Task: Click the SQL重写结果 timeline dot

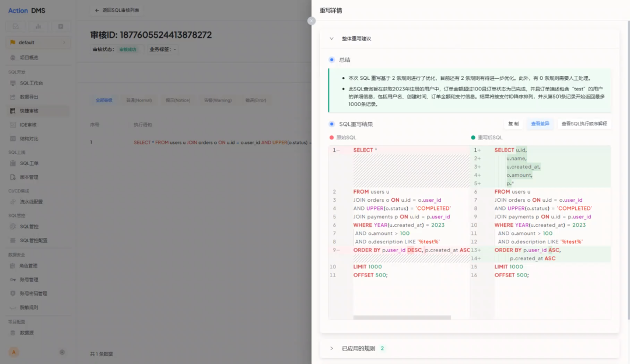Action: [331, 124]
